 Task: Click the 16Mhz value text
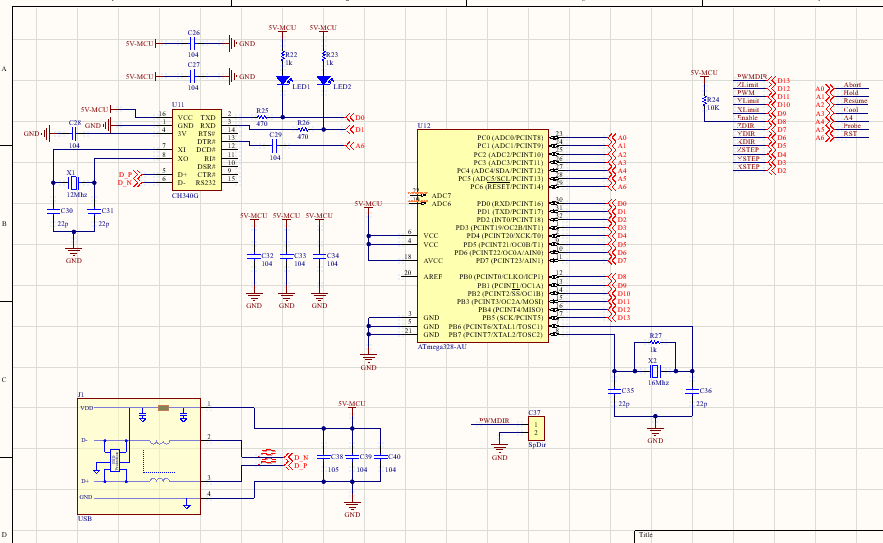click(658, 382)
